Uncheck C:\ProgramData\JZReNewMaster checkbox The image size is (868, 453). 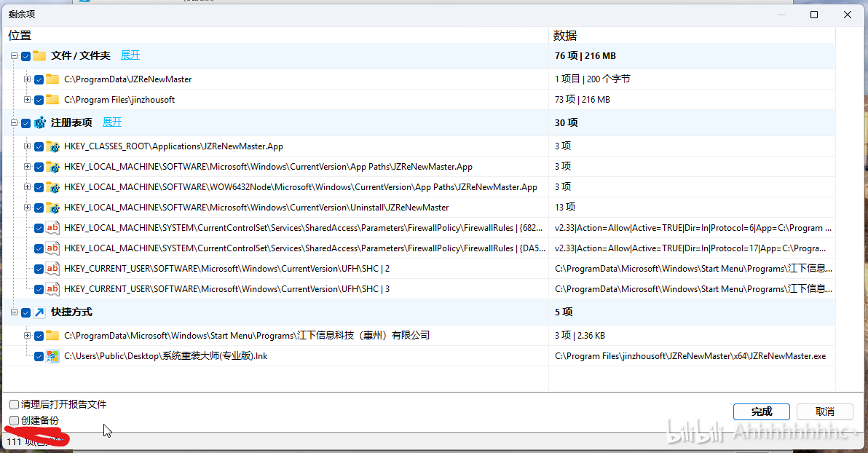pyautogui.click(x=39, y=79)
